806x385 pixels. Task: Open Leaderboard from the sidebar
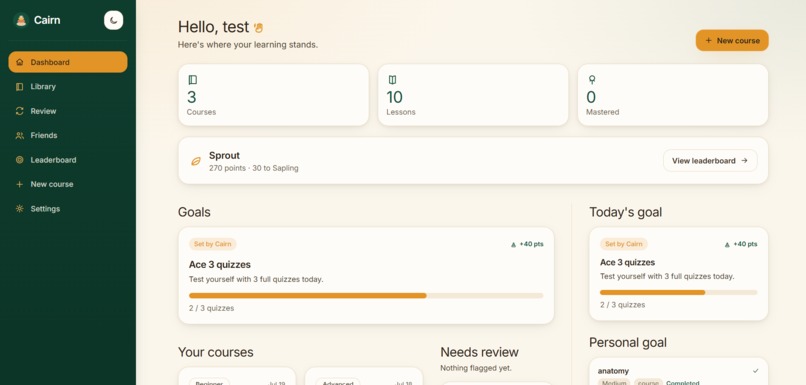tap(68, 160)
